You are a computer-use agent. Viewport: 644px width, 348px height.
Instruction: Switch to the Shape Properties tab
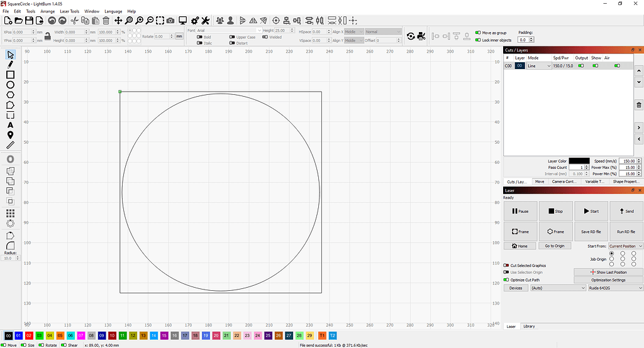click(626, 182)
